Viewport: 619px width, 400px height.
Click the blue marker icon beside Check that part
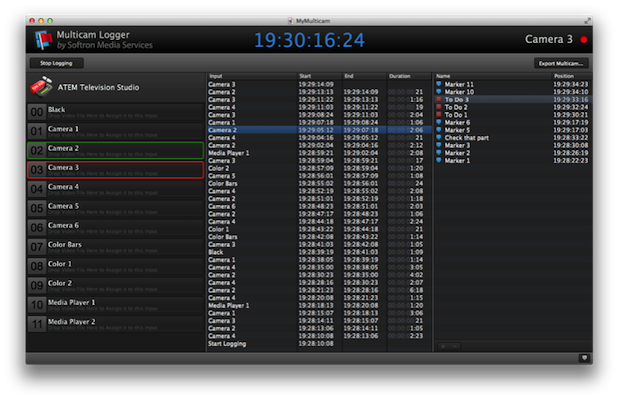coord(439,137)
